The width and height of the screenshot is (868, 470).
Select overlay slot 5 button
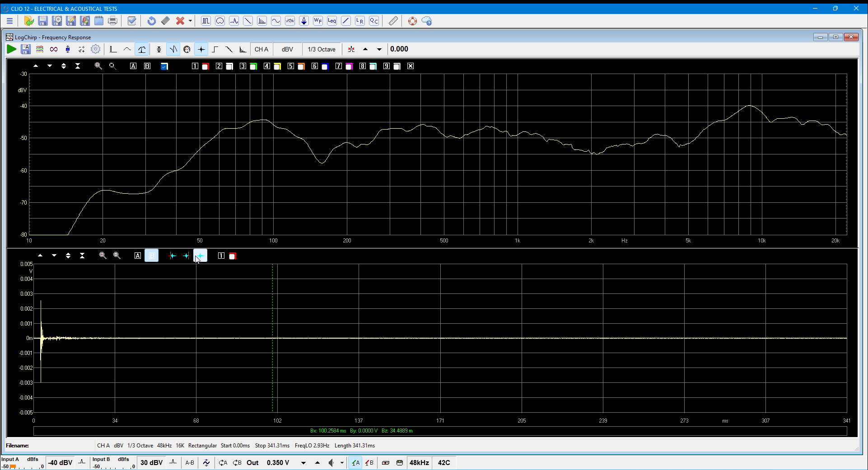(x=291, y=66)
